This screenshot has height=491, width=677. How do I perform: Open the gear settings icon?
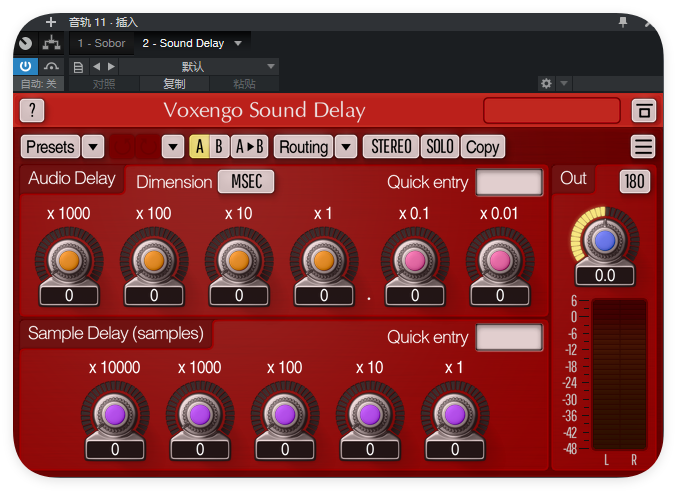point(546,83)
